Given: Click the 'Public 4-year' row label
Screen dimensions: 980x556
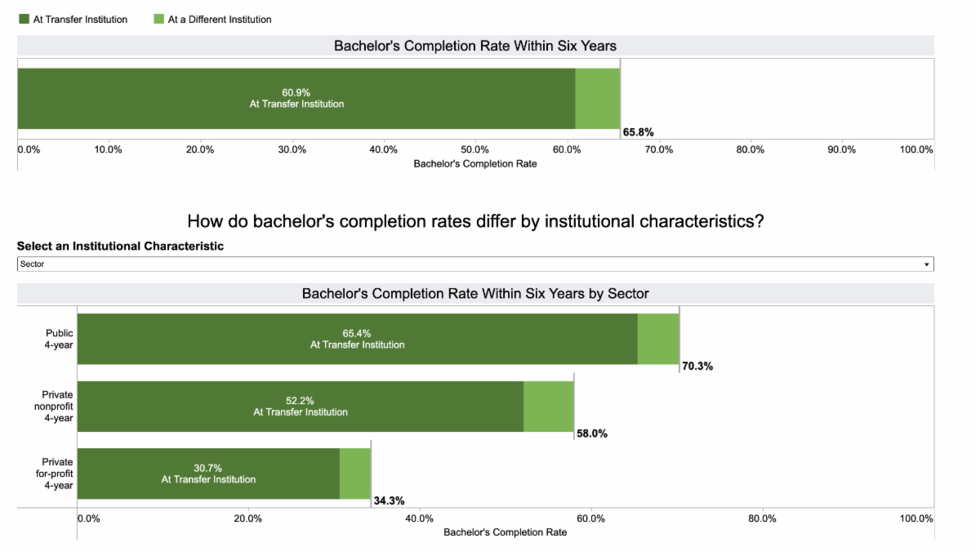Looking at the screenshot, I should (x=60, y=339).
